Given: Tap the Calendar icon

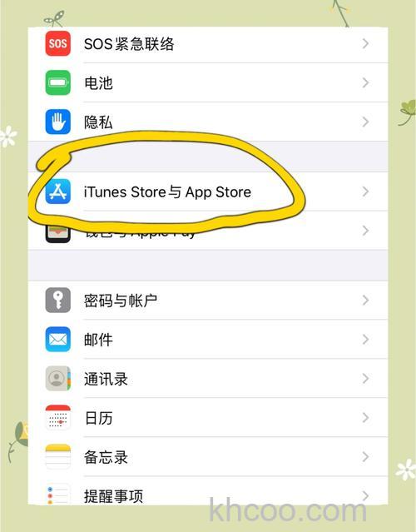Looking at the screenshot, I should click(58, 418).
